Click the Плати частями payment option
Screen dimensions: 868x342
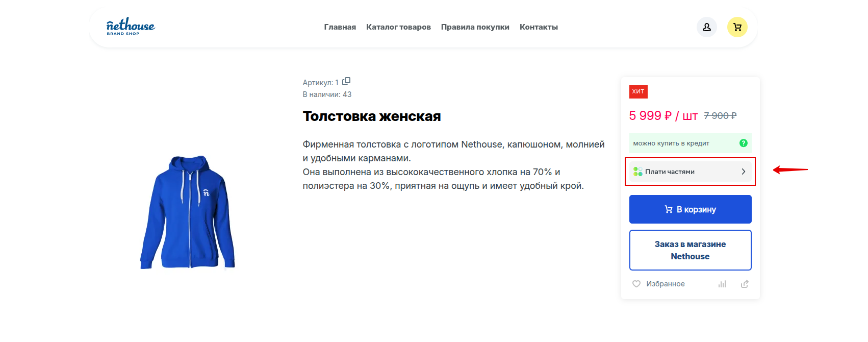click(691, 172)
